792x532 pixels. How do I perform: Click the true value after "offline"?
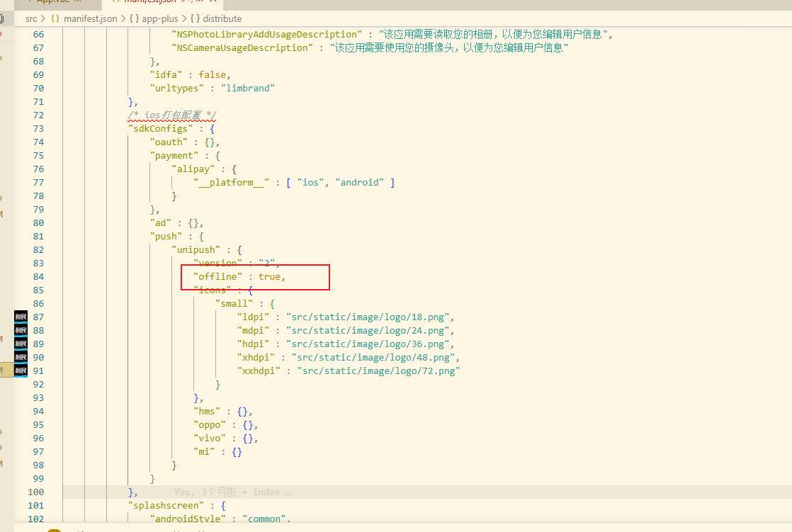click(269, 276)
